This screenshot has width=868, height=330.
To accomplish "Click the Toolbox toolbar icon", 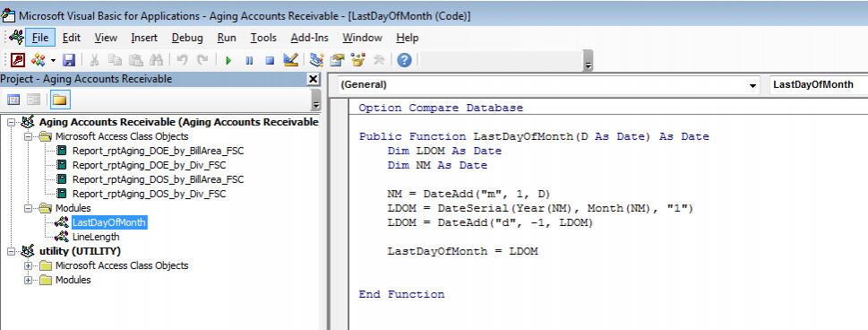I will (x=379, y=60).
